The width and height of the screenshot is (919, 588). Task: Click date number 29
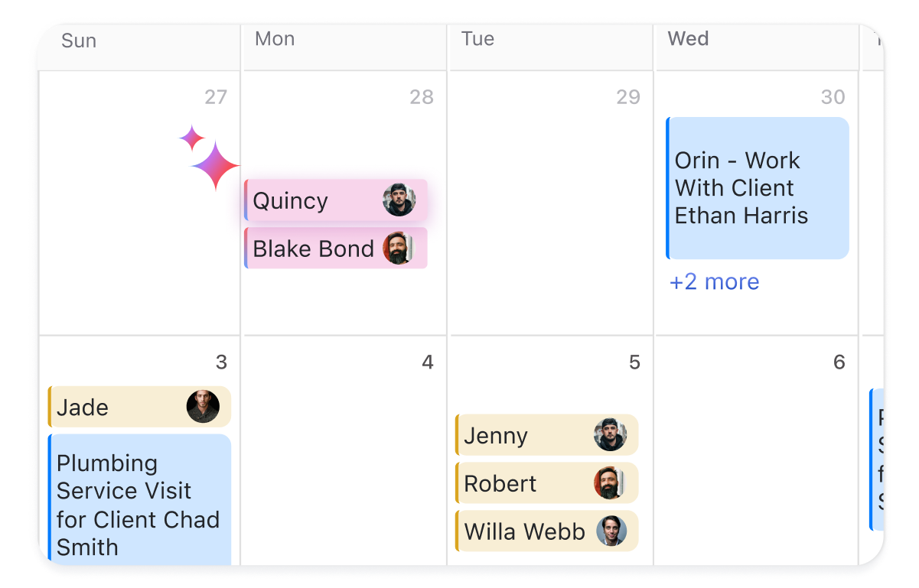point(628,97)
